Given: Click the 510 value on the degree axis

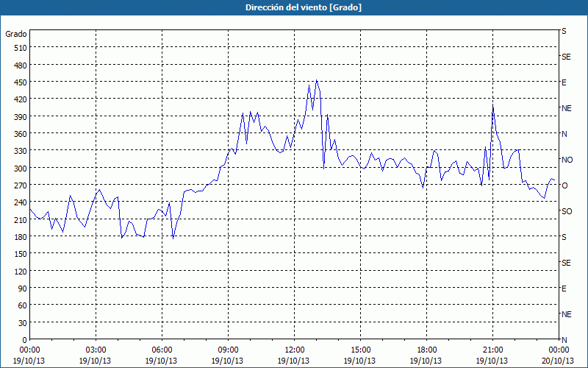Looking at the screenshot, I should point(21,48).
